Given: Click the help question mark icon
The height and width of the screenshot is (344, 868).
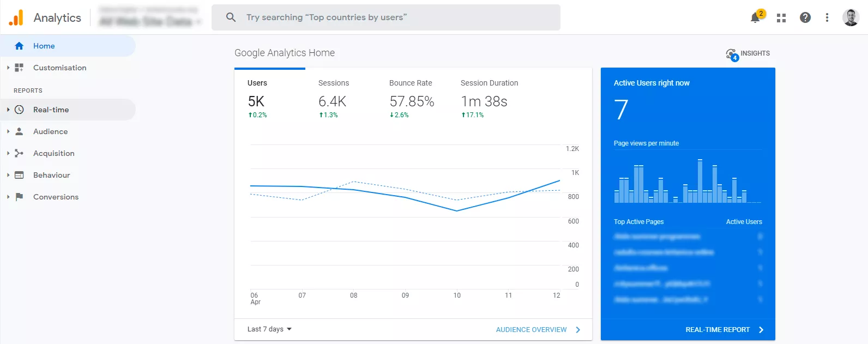Looking at the screenshot, I should 805,17.
